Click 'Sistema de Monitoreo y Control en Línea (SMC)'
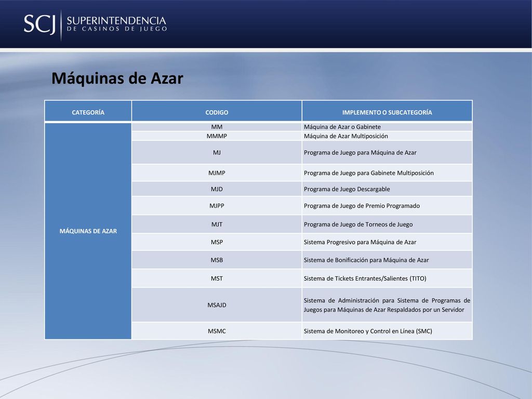This screenshot has height=399, width=532. click(x=368, y=331)
